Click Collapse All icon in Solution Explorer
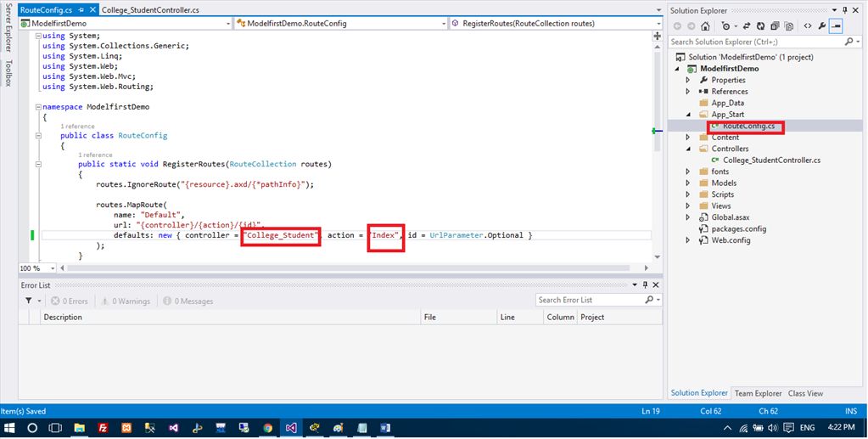 pos(775,26)
